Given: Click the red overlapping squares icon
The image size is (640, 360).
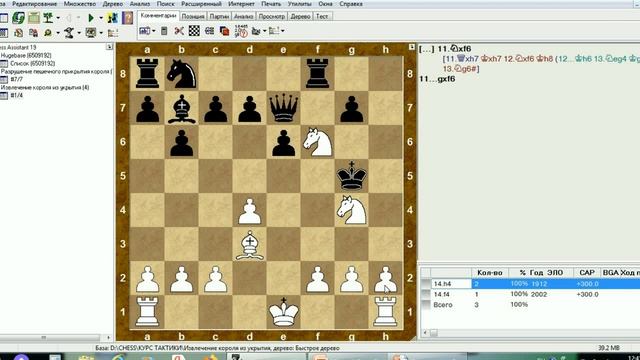Looking at the screenshot, I should click(x=224, y=31).
